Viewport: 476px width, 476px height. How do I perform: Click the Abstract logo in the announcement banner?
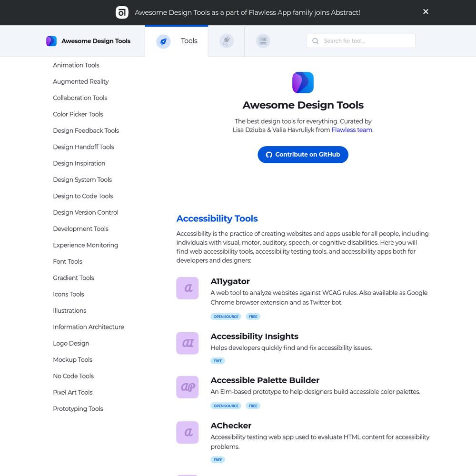(x=122, y=12)
